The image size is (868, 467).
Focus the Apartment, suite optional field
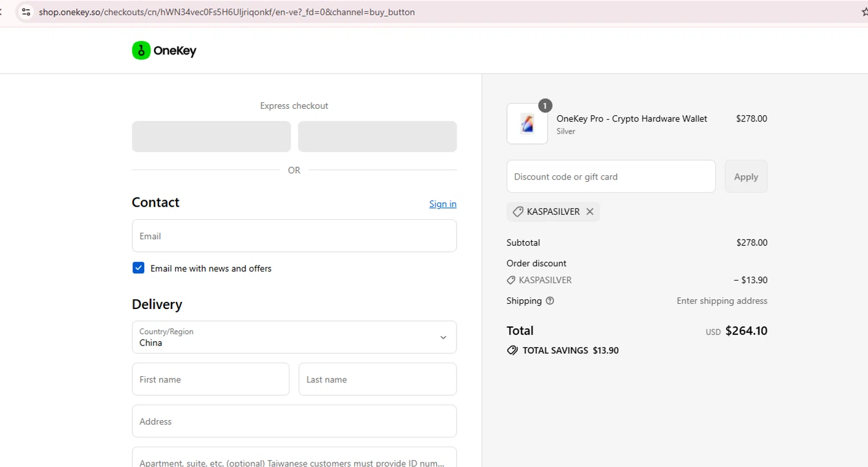click(x=294, y=457)
